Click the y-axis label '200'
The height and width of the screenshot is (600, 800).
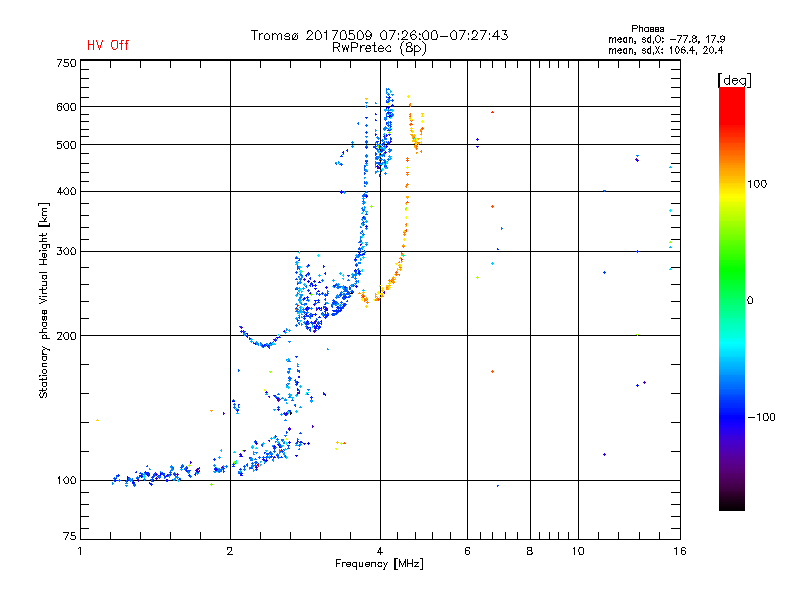67,336
